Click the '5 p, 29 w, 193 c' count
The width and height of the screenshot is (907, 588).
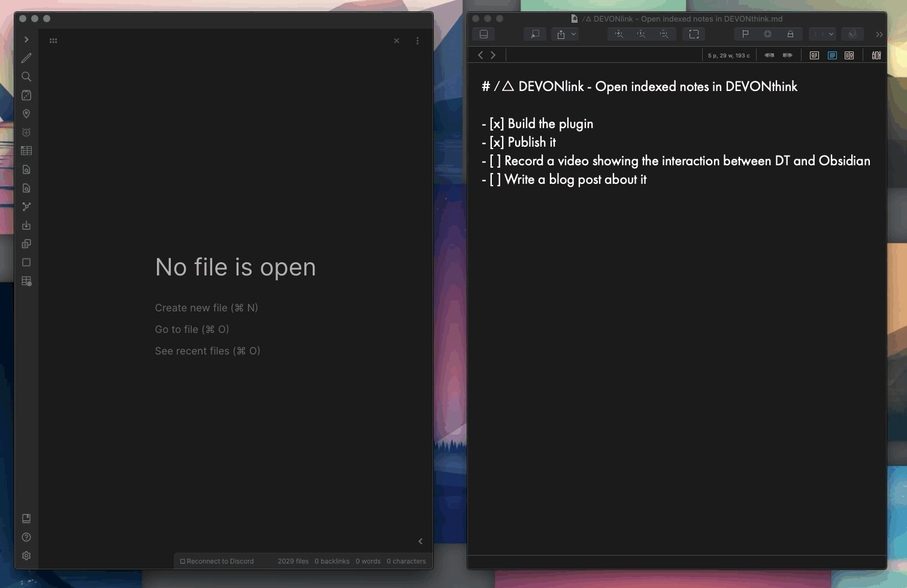point(728,56)
